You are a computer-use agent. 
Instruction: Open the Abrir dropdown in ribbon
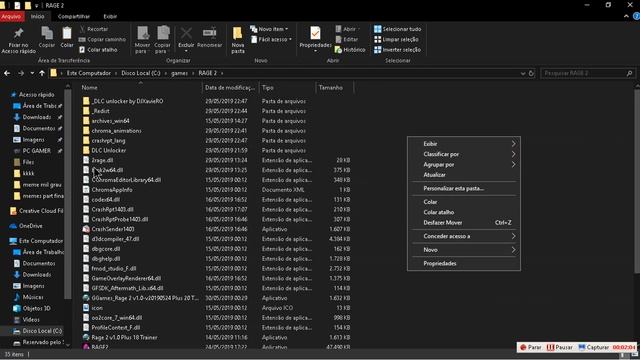pyautogui.click(x=348, y=29)
